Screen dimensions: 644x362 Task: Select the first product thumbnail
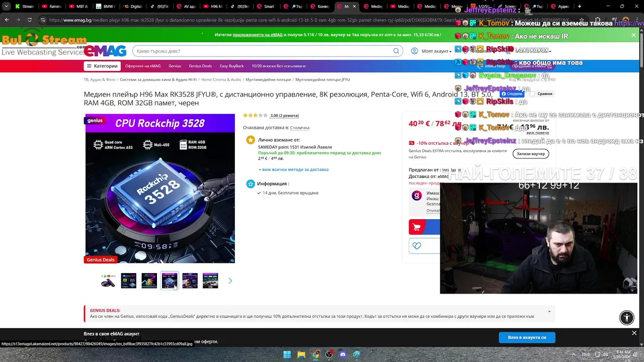pyautogui.click(x=108, y=281)
